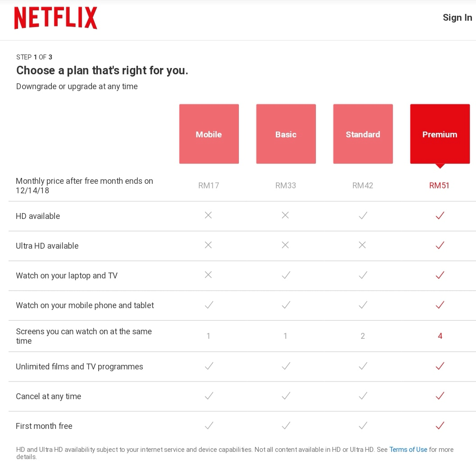476x469 pixels.
Task: Select the Premium plan tile
Action: tap(439, 134)
